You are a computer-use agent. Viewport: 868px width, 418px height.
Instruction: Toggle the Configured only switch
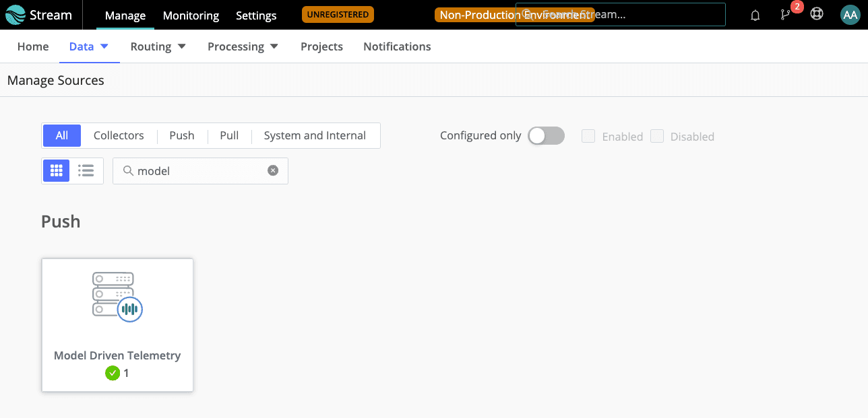point(546,136)
